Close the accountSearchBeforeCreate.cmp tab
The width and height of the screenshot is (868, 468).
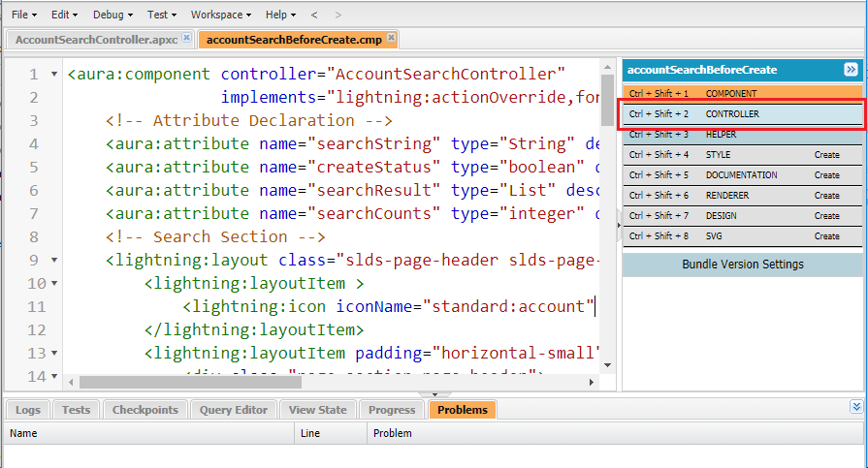[x=391, y=37]
